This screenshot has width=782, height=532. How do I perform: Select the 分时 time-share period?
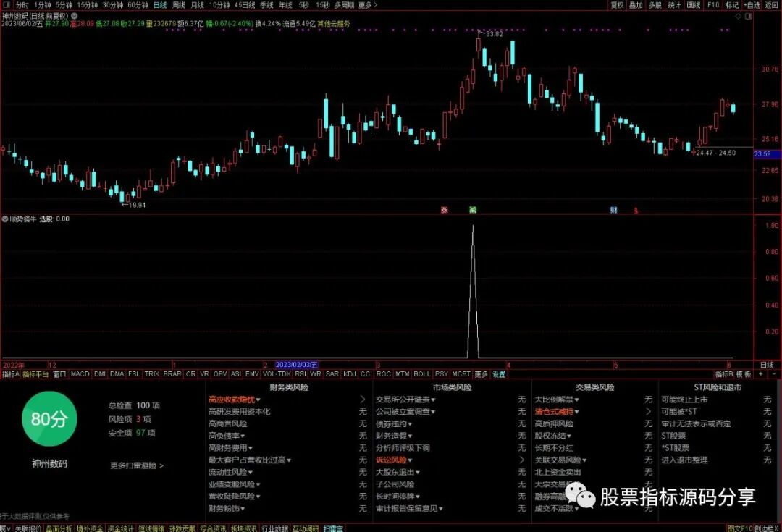22,5
